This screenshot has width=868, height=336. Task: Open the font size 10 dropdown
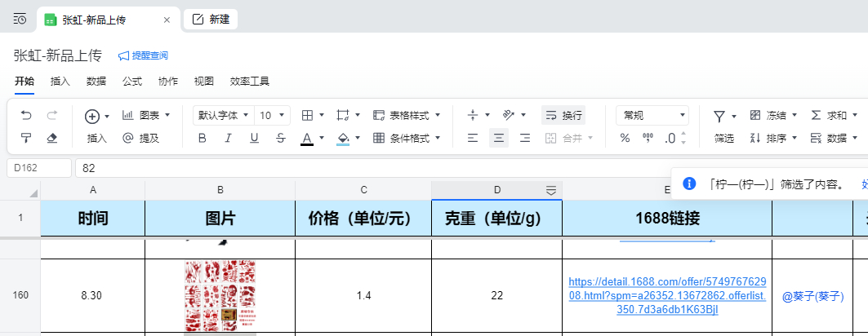click(273, 116)
